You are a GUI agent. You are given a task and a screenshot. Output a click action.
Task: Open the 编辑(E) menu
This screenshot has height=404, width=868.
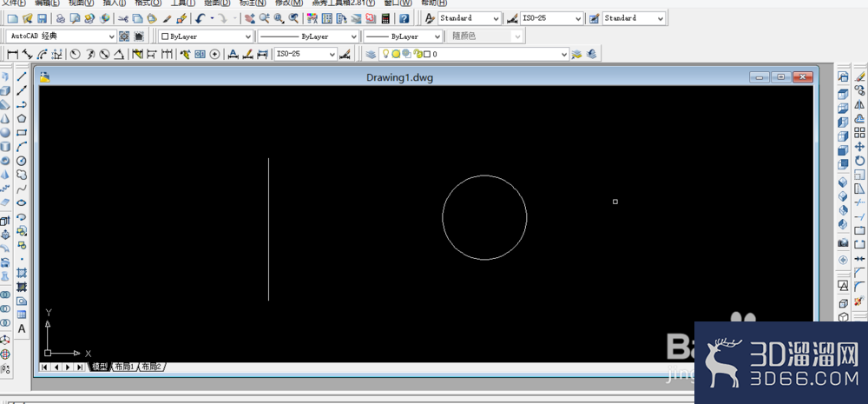(x=47, y=3)
